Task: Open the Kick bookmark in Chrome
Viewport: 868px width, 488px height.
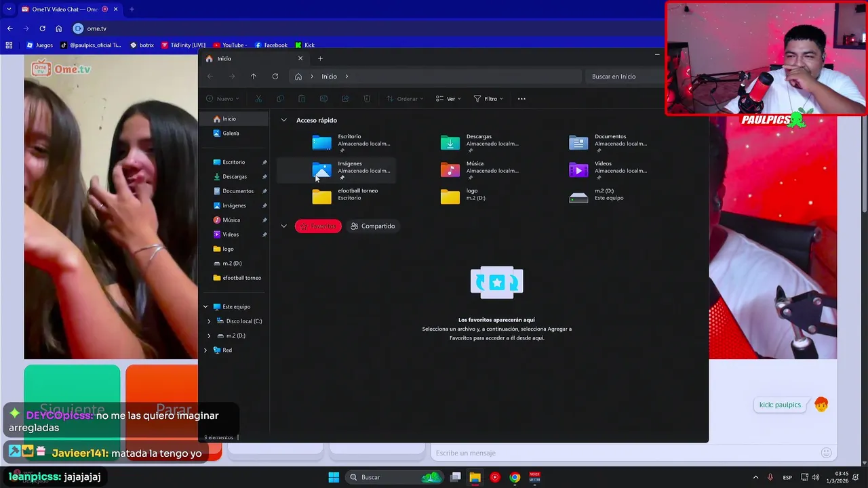Action: click(304, 45)
